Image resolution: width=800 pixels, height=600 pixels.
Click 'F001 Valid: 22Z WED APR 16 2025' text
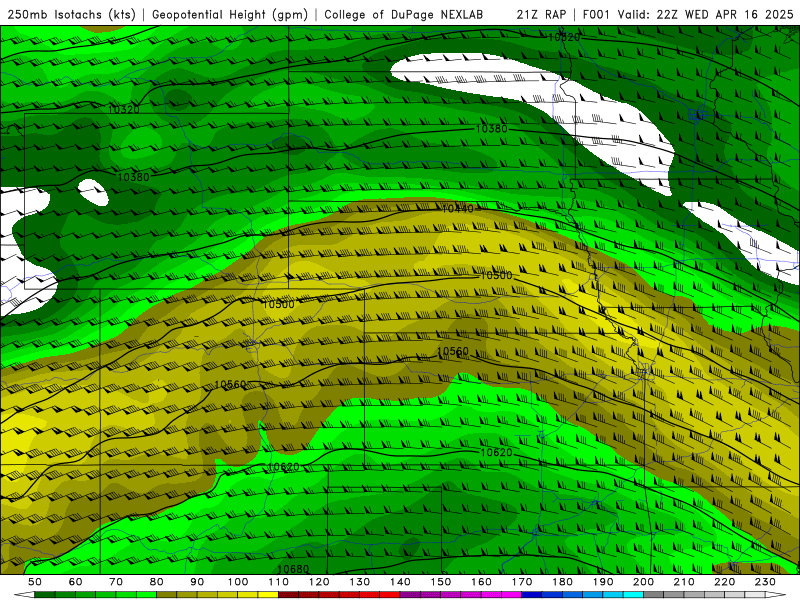coord(688,15)
